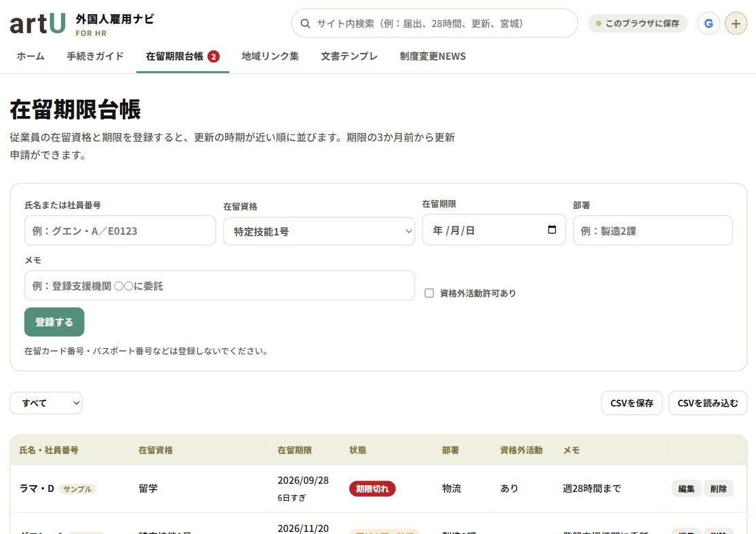Click CSVを読み込む button

(x=707, y=403)
